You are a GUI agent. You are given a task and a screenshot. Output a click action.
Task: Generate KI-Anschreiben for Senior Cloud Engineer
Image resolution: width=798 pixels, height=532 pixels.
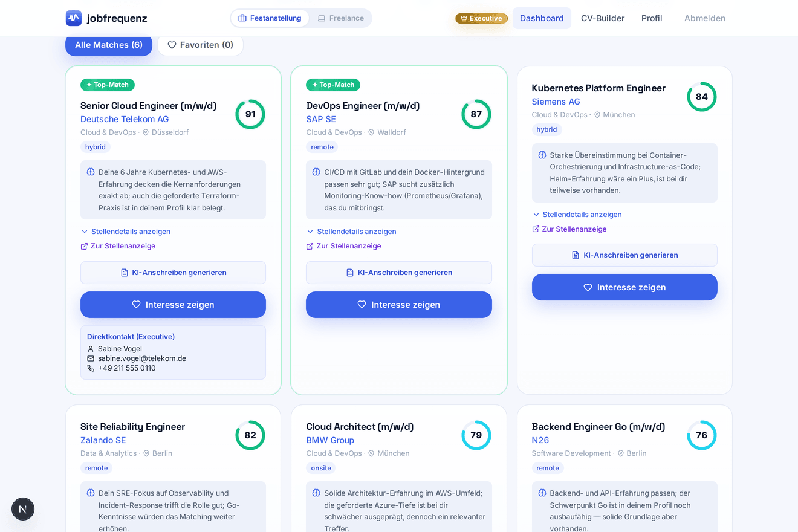pyautogui.click(x=173, y=273)
